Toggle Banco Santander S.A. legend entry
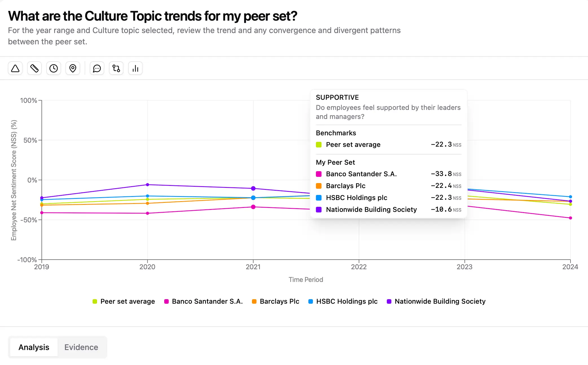588x365 pixels. [x=203, y=301]
